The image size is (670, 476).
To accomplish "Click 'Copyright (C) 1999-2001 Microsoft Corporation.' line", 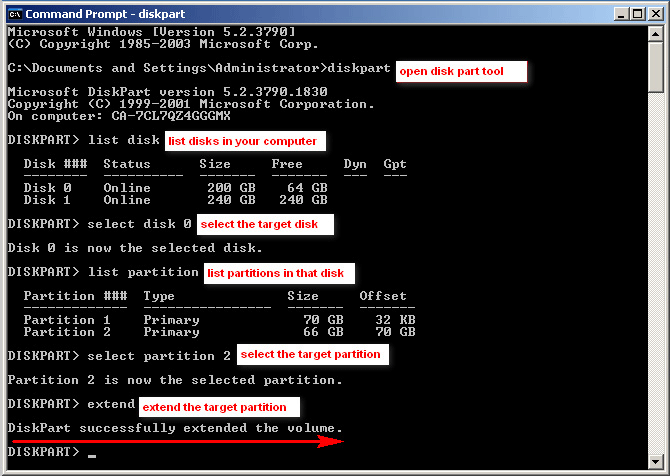I will 191,104.
